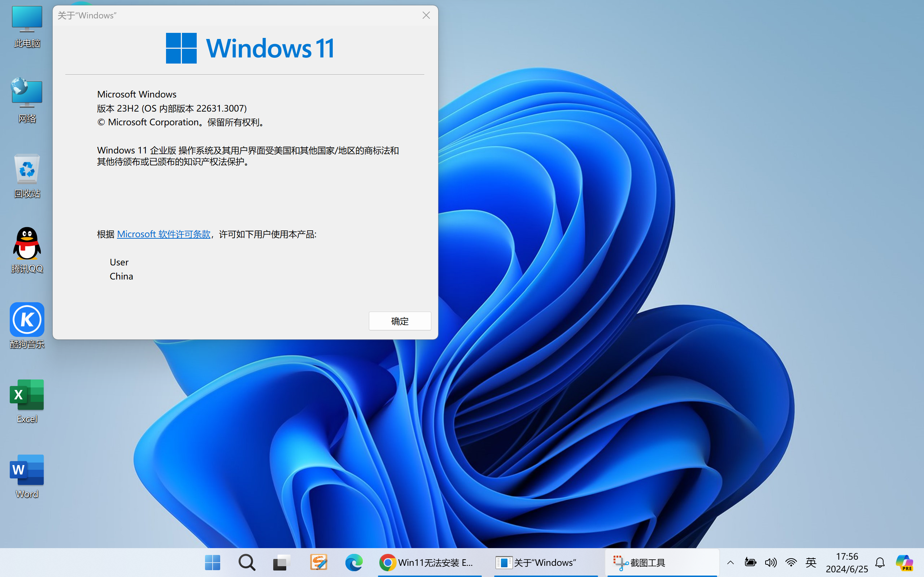Viewport: 924px width, 577px height.
Task: Click the battery tray icon
Action: tap(750, 563)
